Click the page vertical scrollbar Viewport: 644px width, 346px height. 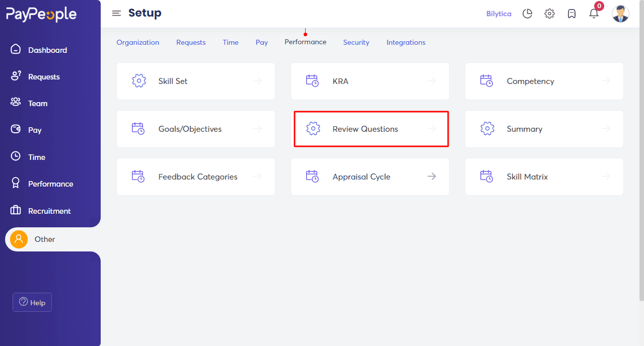(641, 151)
